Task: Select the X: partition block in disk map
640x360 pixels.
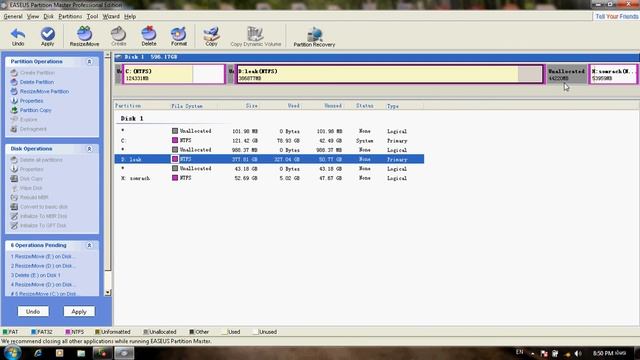Action: [613, 74]
